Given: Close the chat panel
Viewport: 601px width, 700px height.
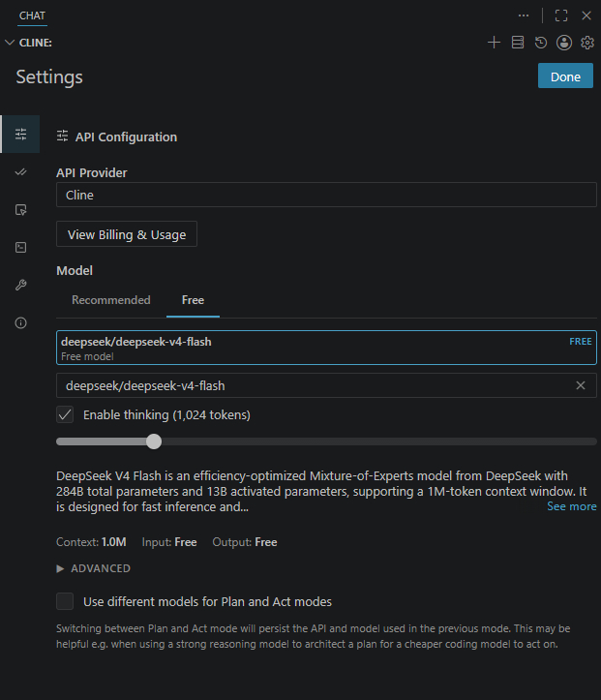Looking at the screenshot, I should 586,15.
